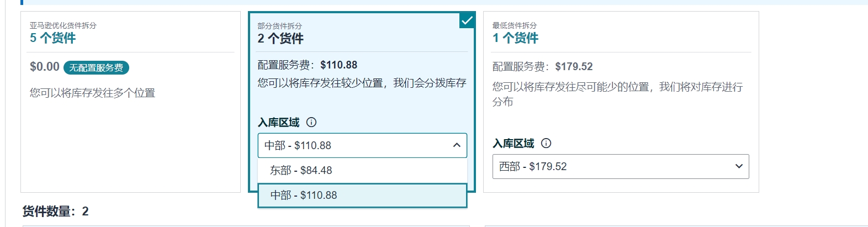Click the 中部 - $110.88 selected value field

pos(362,145)
